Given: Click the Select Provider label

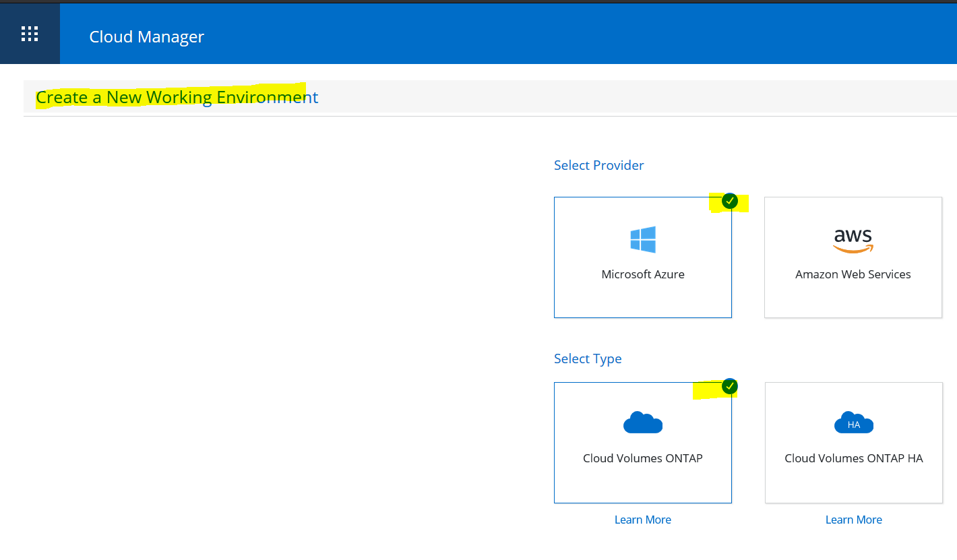Looking at the screenshot, I should click(x=599, y=165).
